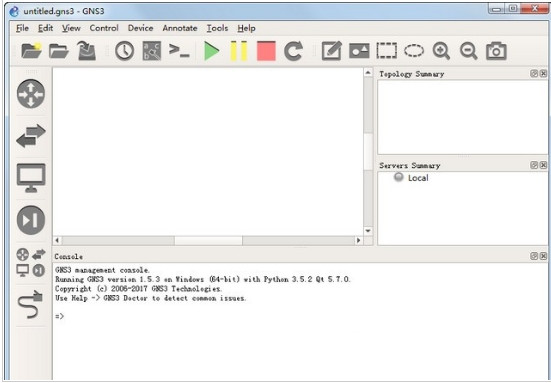The image size is (551, 383).
Task: Take a screenshot with camera icon
Action: pyautogui.click(x=496, y=51)
